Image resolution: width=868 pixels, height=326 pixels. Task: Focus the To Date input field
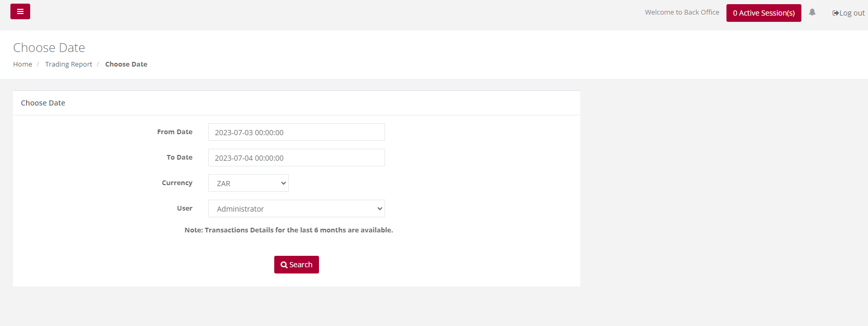(x=297, y=158)
